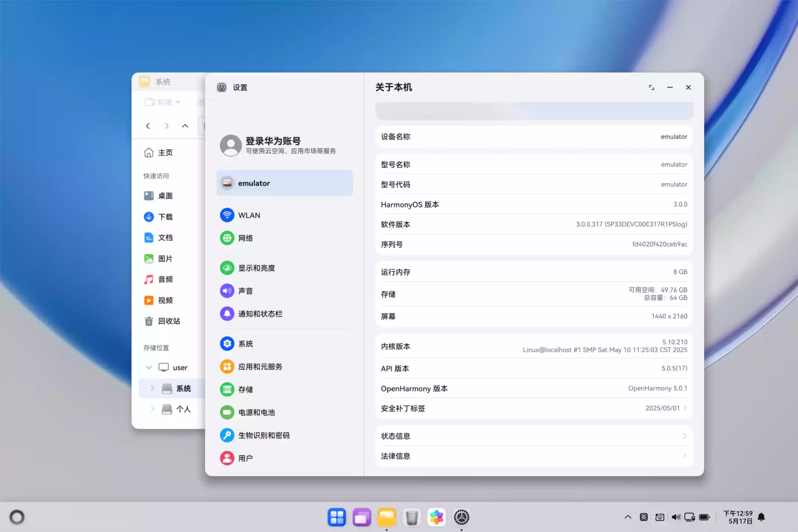This screenshot has height=532, width=798.
Task: Navigate forward in the file manager
Action: [x=167, y=126]
